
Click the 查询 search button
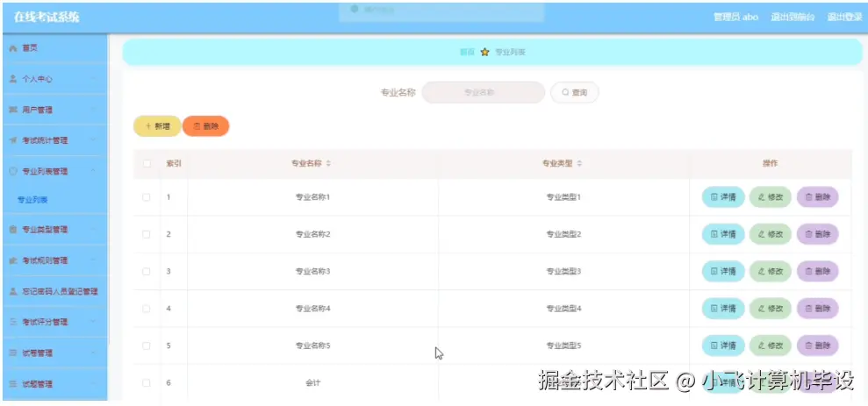(574, 92)
